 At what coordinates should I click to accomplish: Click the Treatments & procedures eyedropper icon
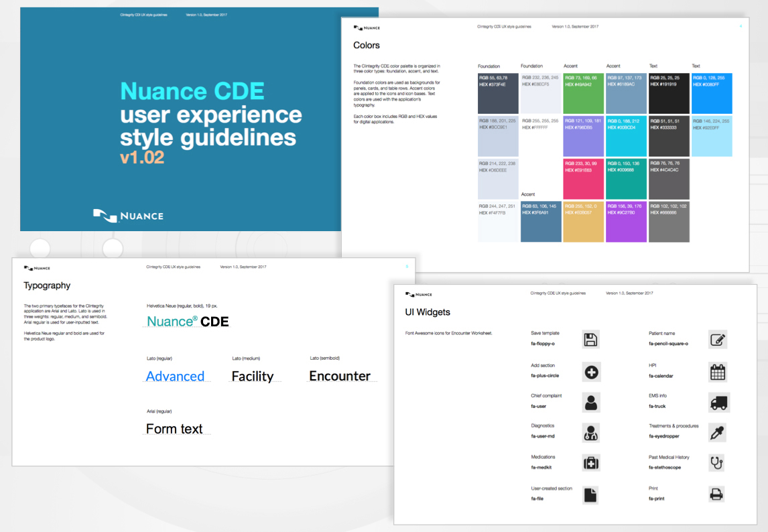(718, 433)
